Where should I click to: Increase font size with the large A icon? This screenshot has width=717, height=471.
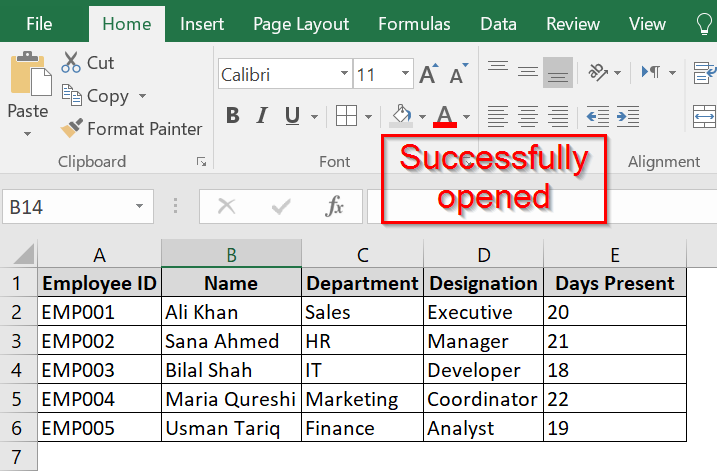coord(429,74)
